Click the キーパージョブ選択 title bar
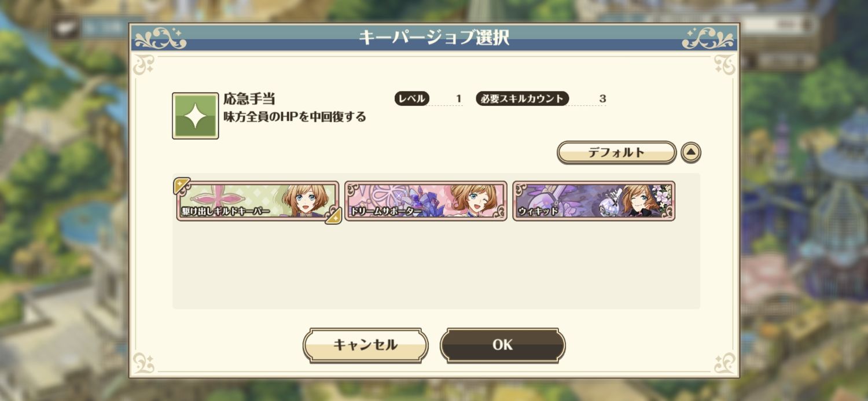The width and height of the screenshot is (868, 401). point(434,38)
